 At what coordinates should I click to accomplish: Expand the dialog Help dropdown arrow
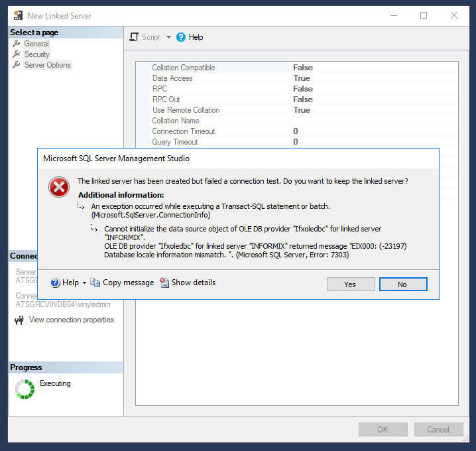point(84,283)
